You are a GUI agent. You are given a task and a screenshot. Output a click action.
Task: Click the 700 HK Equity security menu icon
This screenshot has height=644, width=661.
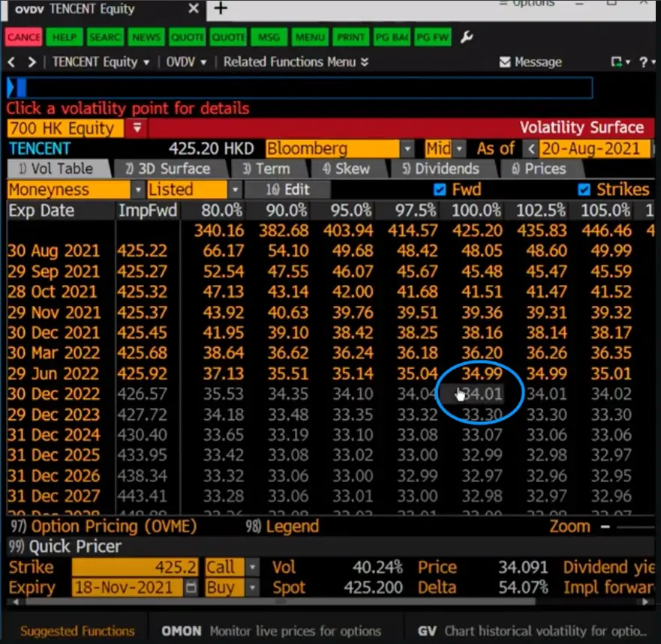[137, 128]
